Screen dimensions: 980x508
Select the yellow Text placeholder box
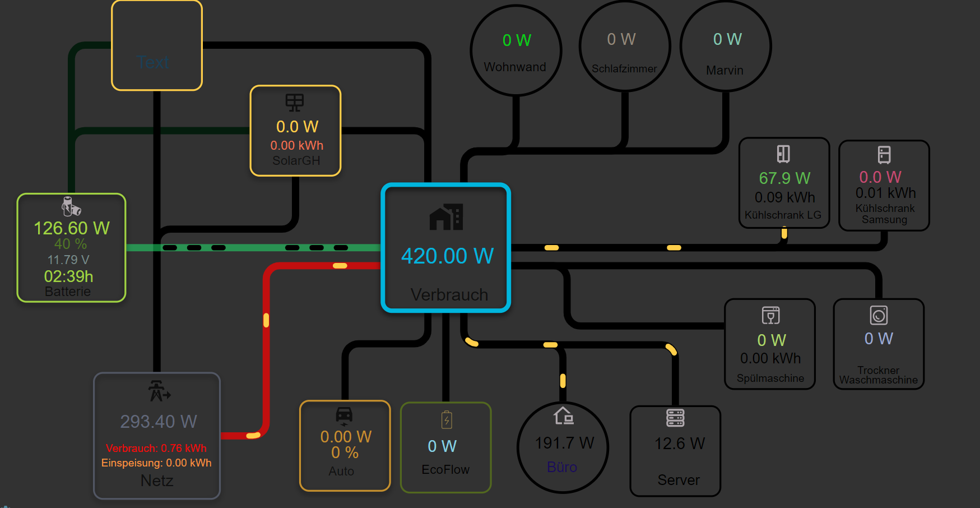point(157,45)
